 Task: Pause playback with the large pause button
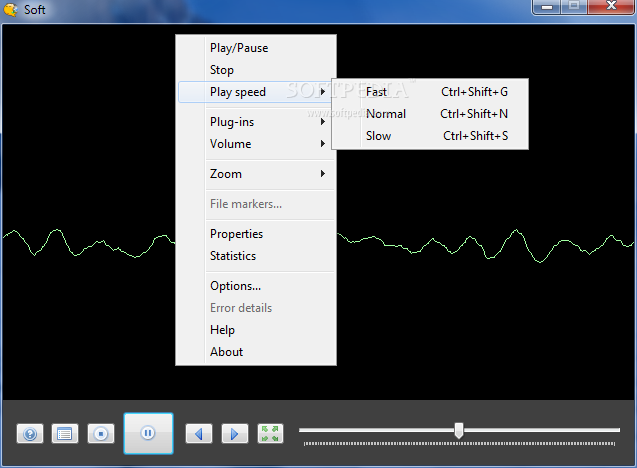[148, 433]
